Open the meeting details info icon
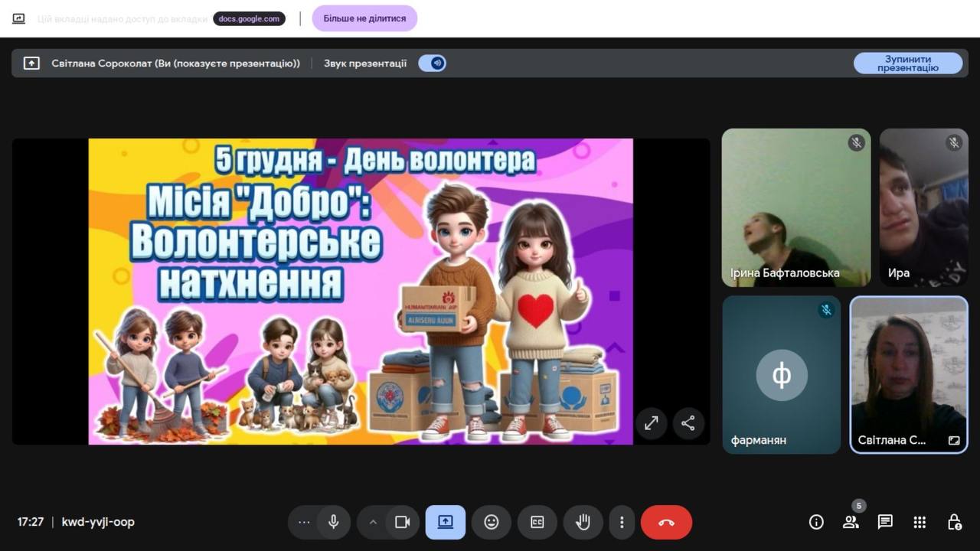Viewport: 980px width, 551px height. tap(816, 523)
